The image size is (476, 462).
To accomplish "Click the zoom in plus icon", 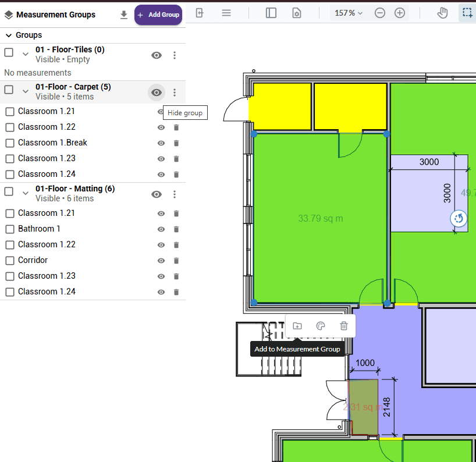I will click(400, 13).
